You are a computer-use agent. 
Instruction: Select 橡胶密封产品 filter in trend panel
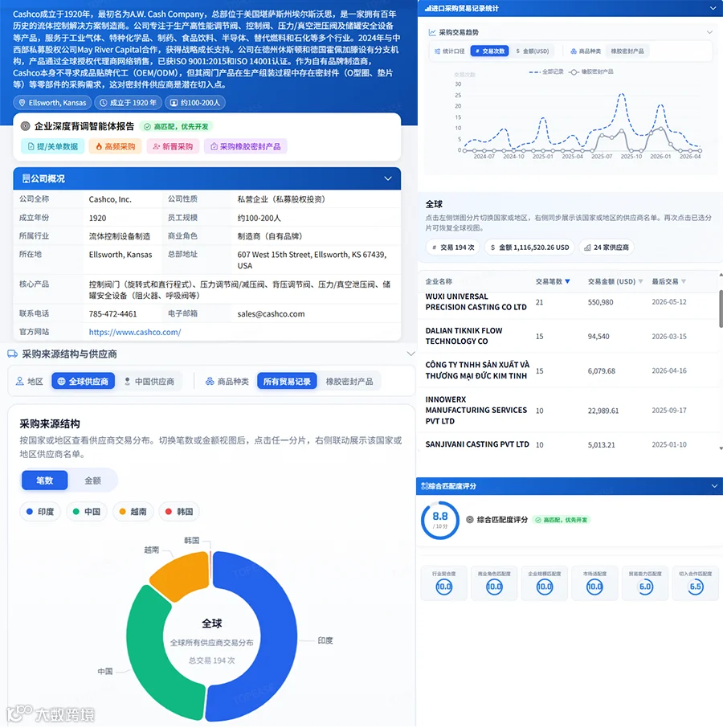[x=627, y=51]
